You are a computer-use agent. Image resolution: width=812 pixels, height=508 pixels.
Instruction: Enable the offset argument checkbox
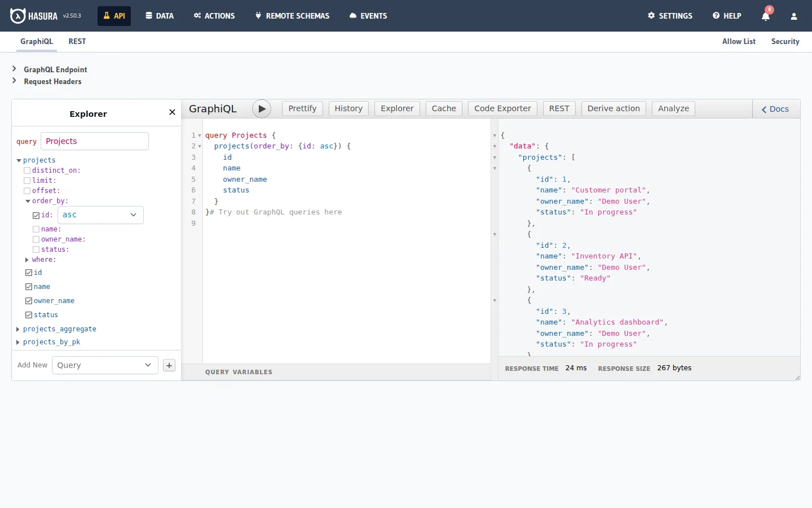pyautogui.click(x=27, y=191)
